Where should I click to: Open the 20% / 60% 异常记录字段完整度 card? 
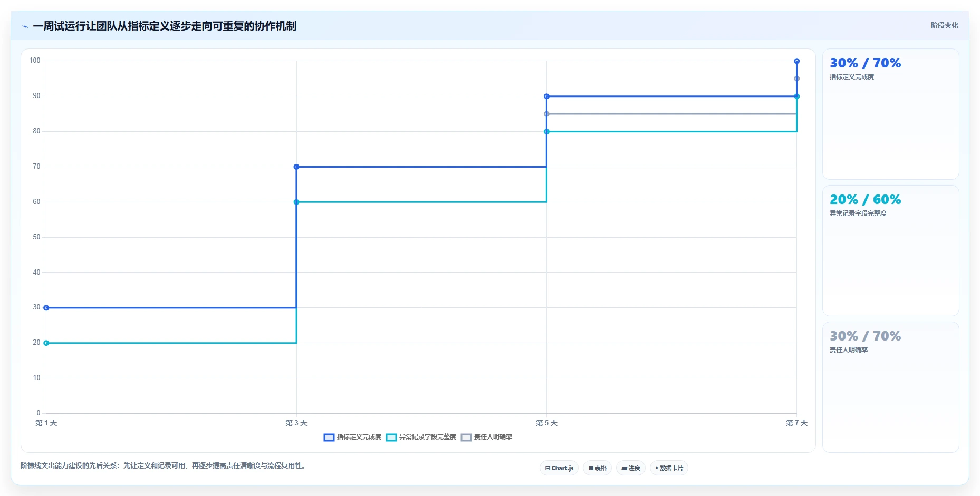point(890,251)
